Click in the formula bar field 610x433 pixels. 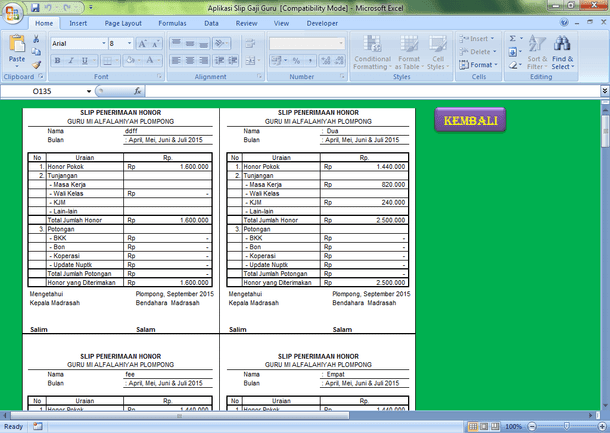(373, 91)
